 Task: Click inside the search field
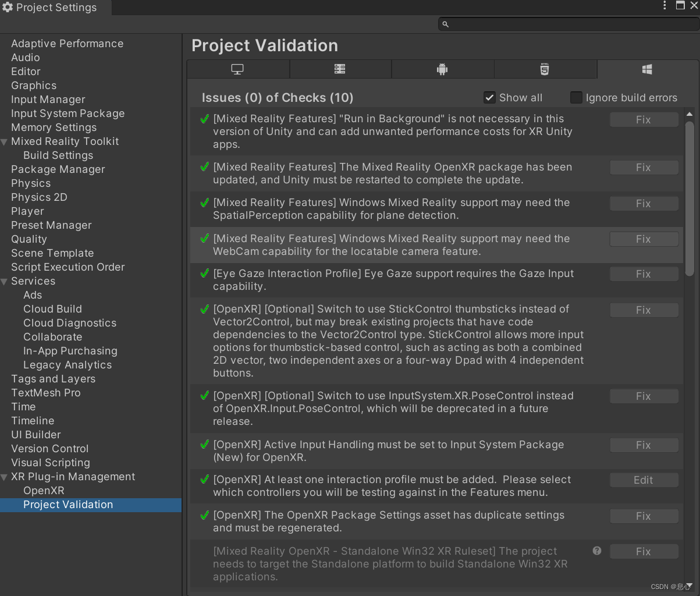(x=553, y=24)
